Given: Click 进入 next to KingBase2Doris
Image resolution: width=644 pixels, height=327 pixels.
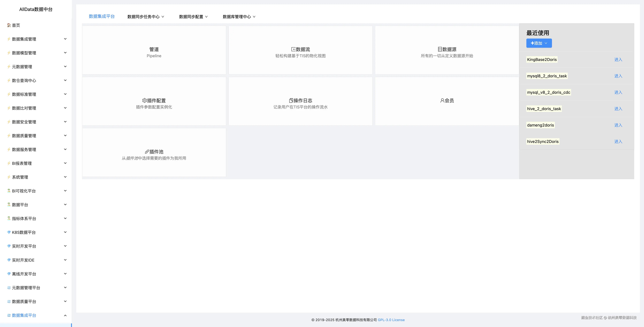Looking at the screenshot, I should pyautogui.click(x=618, y=60).
